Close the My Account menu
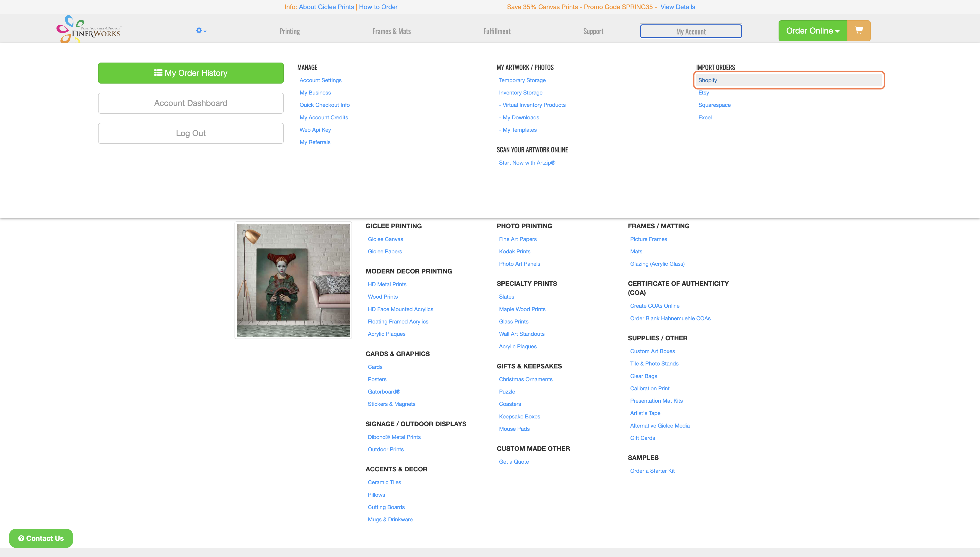 (x=691, y=31)
